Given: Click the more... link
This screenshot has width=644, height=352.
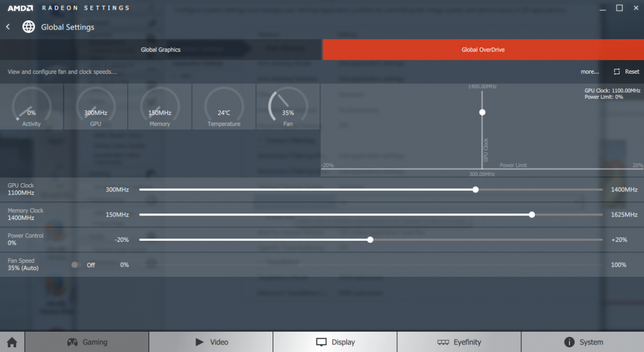Looking at the screenshot, I should [x=590, y=71].
